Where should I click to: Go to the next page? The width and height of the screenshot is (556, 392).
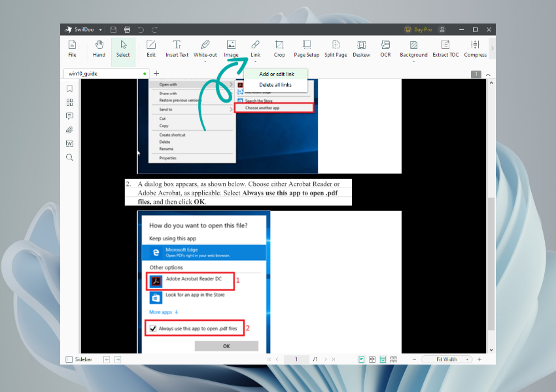(326, 359)
